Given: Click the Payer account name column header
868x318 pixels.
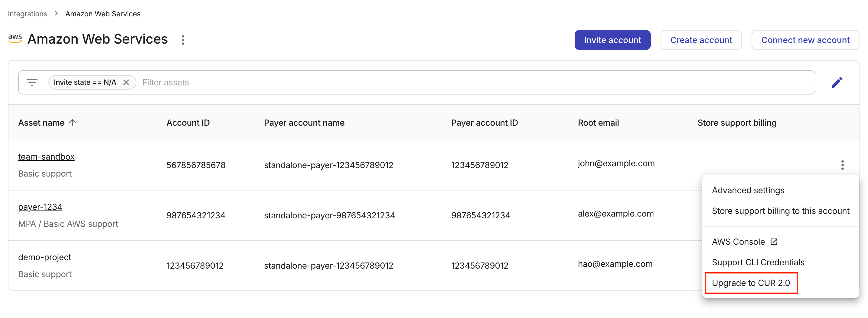Looking at the screenshot, I should (304, 123).
